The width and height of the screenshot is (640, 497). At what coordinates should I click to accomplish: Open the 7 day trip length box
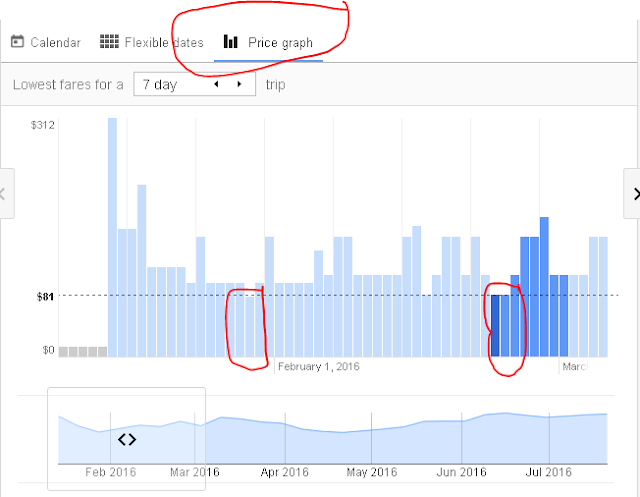pyautogui.click(x=195, y=84)
